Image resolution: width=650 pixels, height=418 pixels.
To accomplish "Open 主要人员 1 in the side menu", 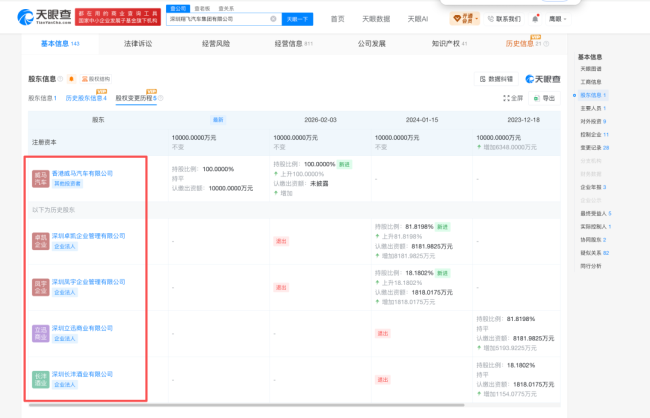I will point(593,108).
